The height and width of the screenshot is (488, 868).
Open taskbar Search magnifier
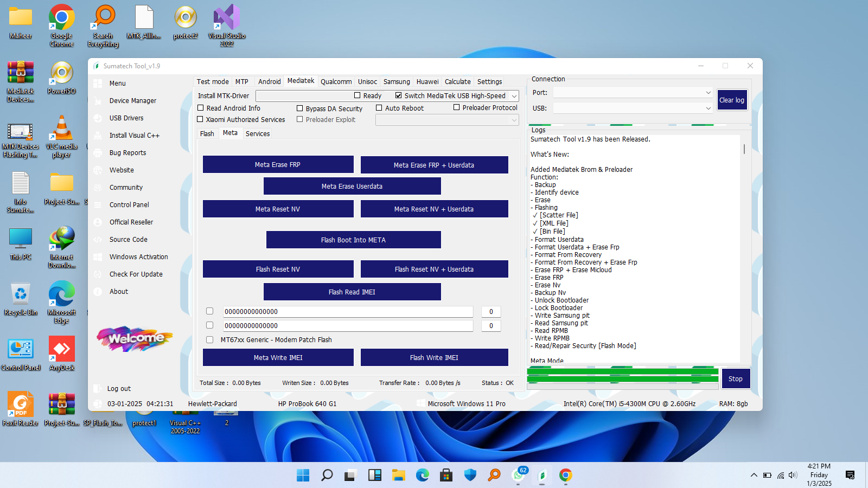327,476
